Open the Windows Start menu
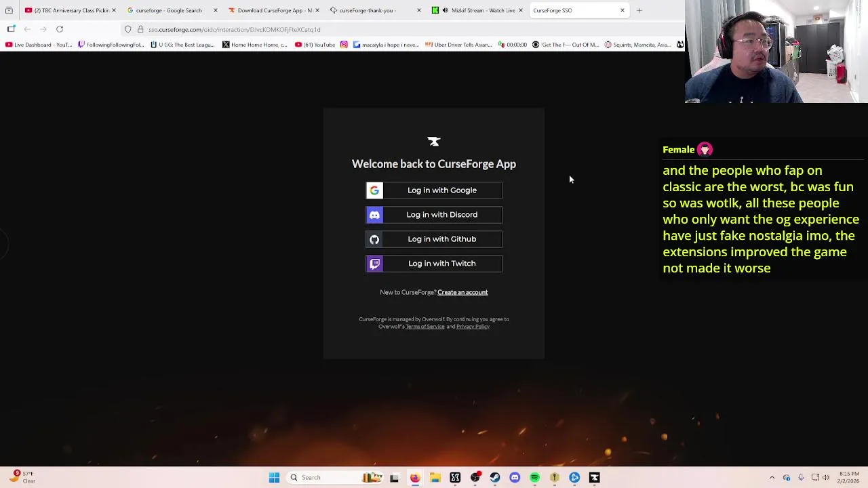The width and height of the screenshot is (868, 488). (x=274, y=478)
